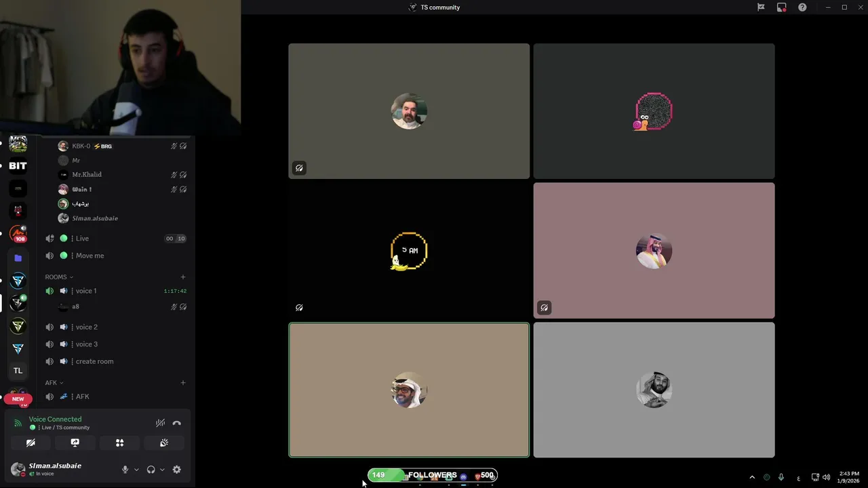Image resolution: width=868 pixels, height=488 pixels.
Task: Click Slman.alsubaie in the voice channel list
Action: pos(122,218)
